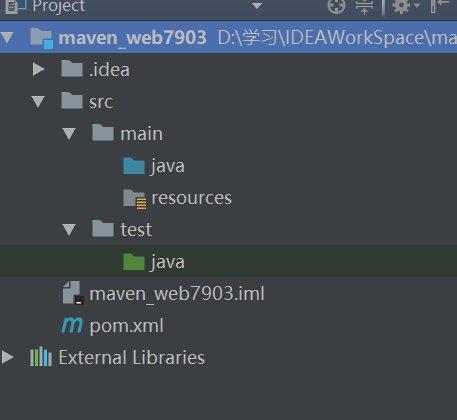The image size is (457, 420).
Task: Click the green test sources java folder icon
Action: coord(134,262)
